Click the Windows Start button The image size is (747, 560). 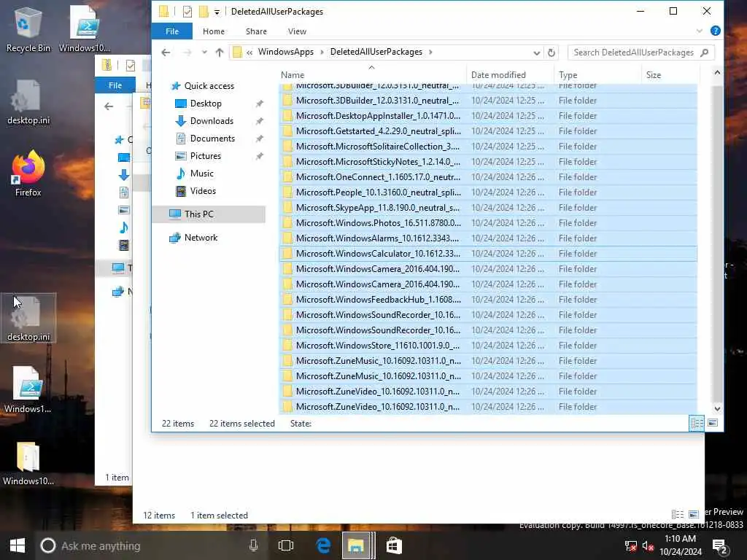(x=18, y=545)
